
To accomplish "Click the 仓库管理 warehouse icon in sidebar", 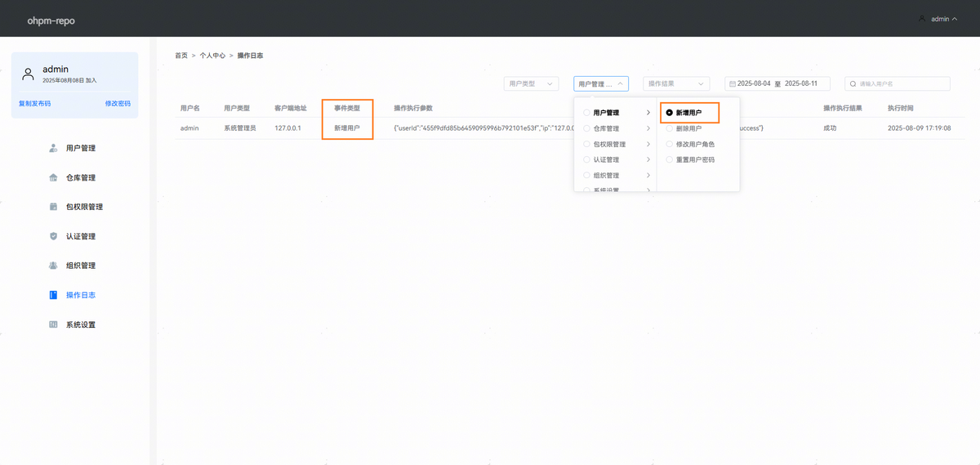I will tap(53, 177).
